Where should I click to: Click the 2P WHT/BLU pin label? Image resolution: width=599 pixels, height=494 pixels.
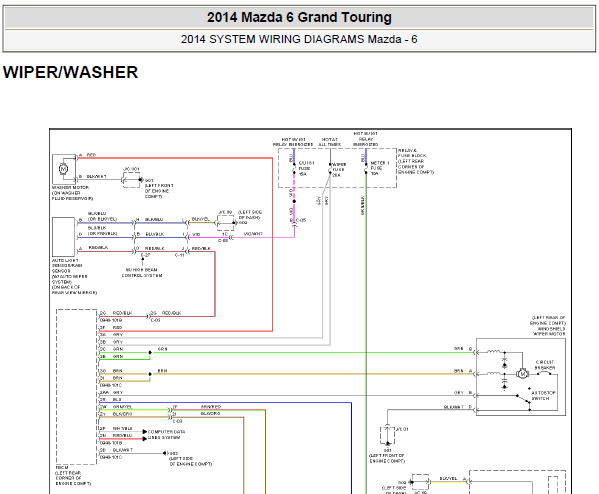pos(116,429)
